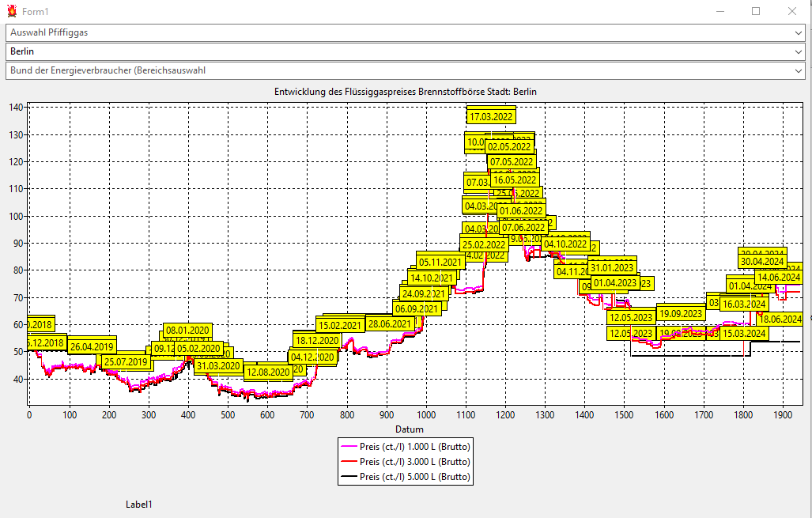Select the 15.03.2024 data label
The width and height of the screenshot is (812, 518).
pyautogui.click(x=744, y=334)
